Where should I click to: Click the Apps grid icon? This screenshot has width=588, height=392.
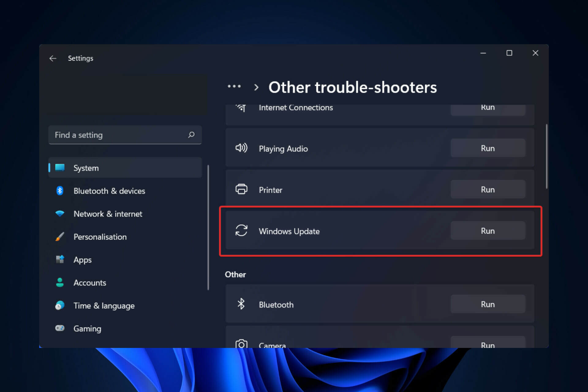click(60, 259)
